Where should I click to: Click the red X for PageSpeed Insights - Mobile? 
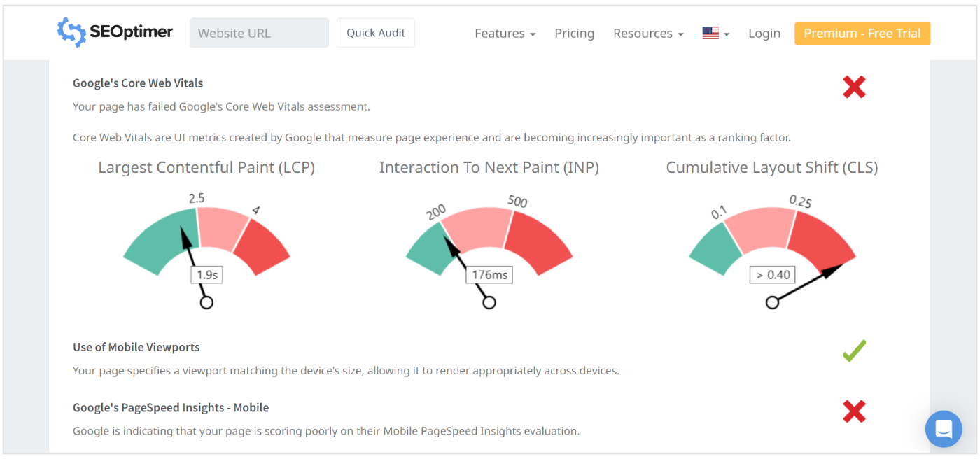(x=854, y=411)
